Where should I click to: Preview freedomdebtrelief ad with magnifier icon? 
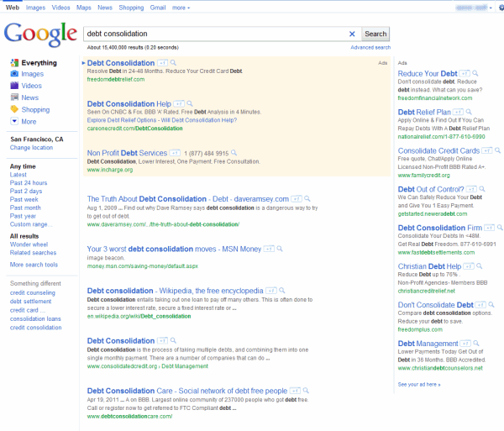point(173,63)
